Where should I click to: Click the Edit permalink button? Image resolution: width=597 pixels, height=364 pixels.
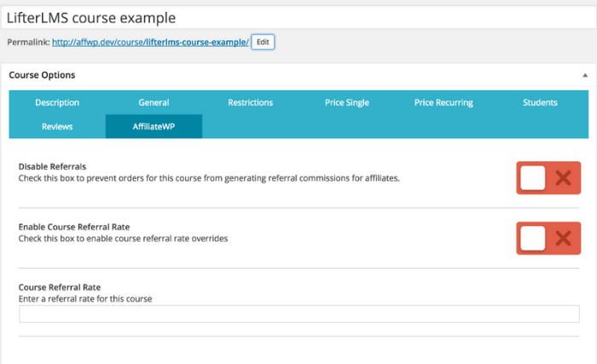point(263,41)
